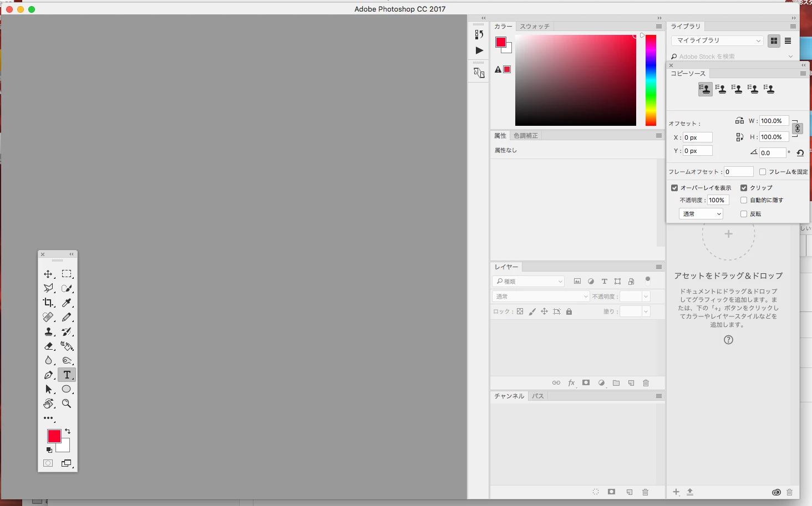Viewport: 812px width, 506px height.
Task: Click the fx layer style button
Action: click(571, 383)
